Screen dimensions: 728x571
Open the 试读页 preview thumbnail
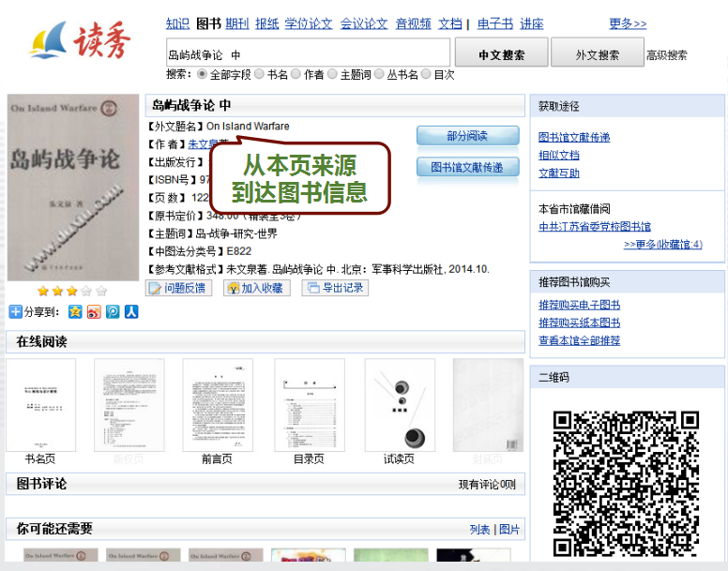click(x=400, y=405)
